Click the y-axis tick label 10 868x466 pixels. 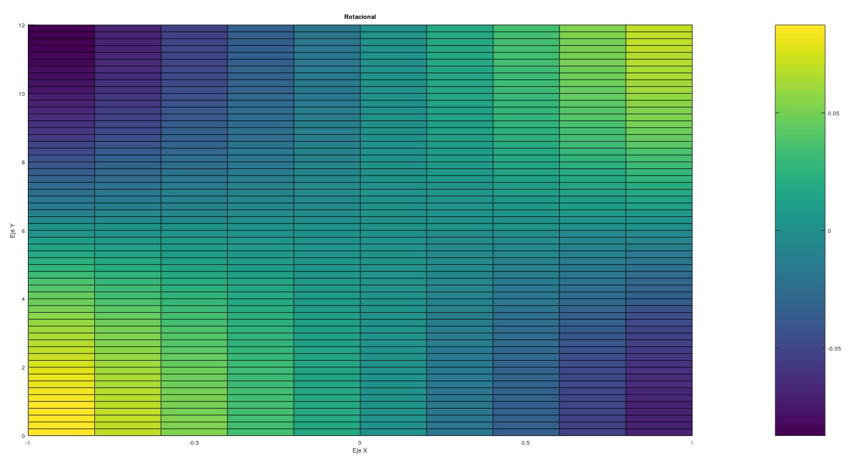click(x=21, y=94)
